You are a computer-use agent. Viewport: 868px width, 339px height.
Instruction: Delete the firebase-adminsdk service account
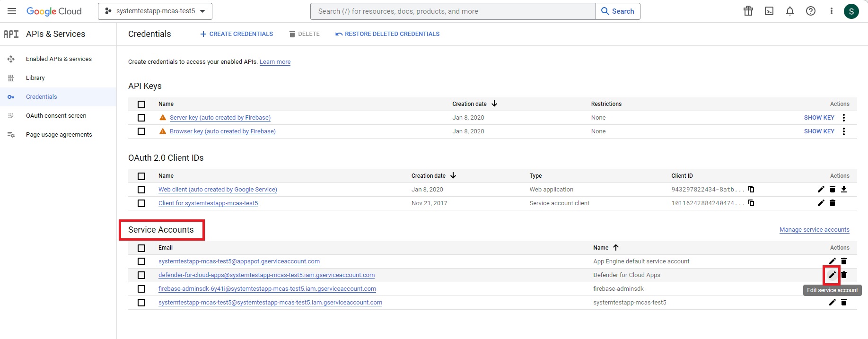844,288
